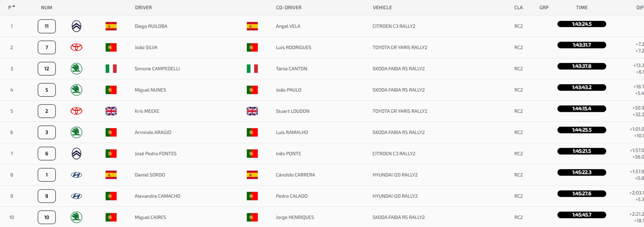Sort results by the TIME column header
Viewport: 644px width, 227px height.
pyautogui.click(x=581, y=8)
